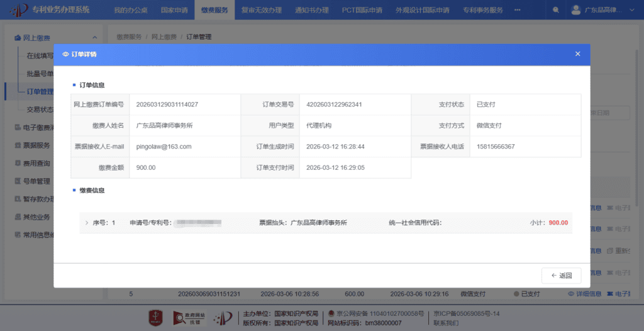Click dialog payment method 微信支付 value

tap(489, 125)
